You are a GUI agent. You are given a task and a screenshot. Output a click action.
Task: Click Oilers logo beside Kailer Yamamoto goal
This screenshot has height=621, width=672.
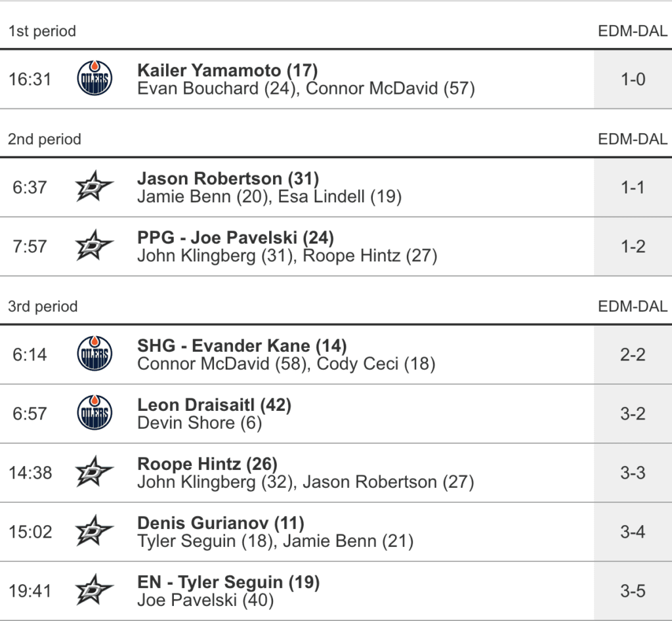tap(94, 79)
